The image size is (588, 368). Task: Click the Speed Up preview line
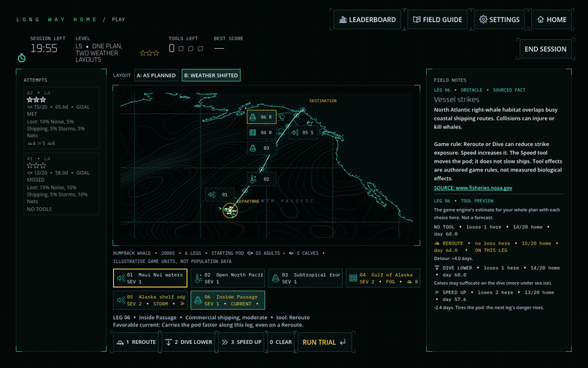(x=494, y=296)
